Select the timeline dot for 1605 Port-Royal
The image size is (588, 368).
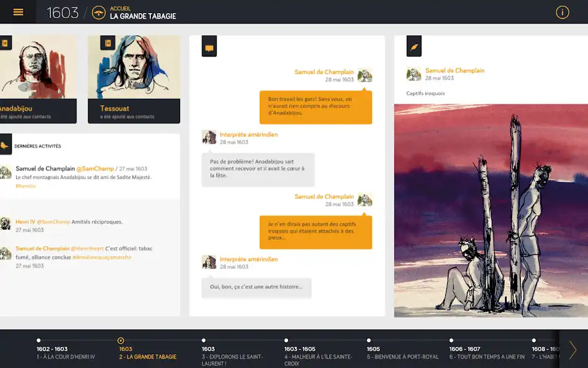[369, 340]
